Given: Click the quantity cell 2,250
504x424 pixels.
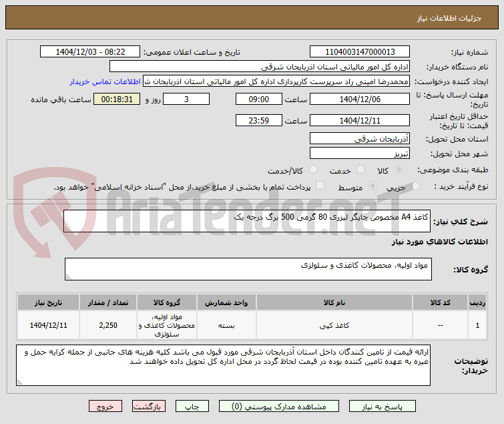Looking at the screenshot, I should [x=108, y=325].
